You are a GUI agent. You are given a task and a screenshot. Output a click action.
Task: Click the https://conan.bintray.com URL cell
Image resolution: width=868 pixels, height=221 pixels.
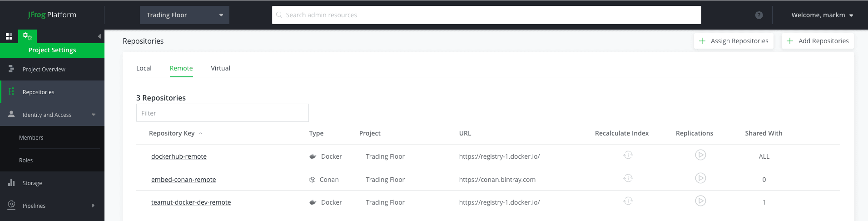(497, 180)
